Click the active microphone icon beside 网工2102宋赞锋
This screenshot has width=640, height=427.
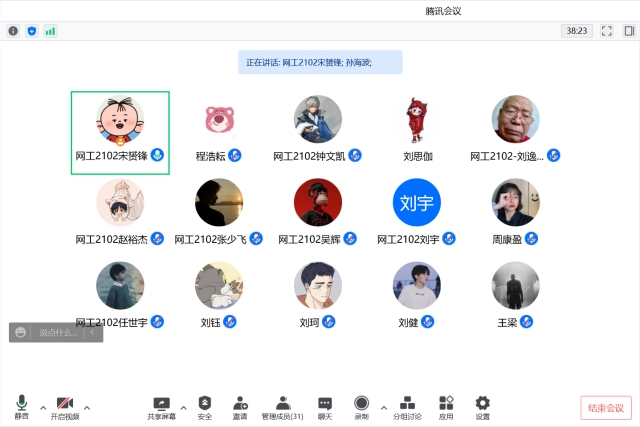158,155
